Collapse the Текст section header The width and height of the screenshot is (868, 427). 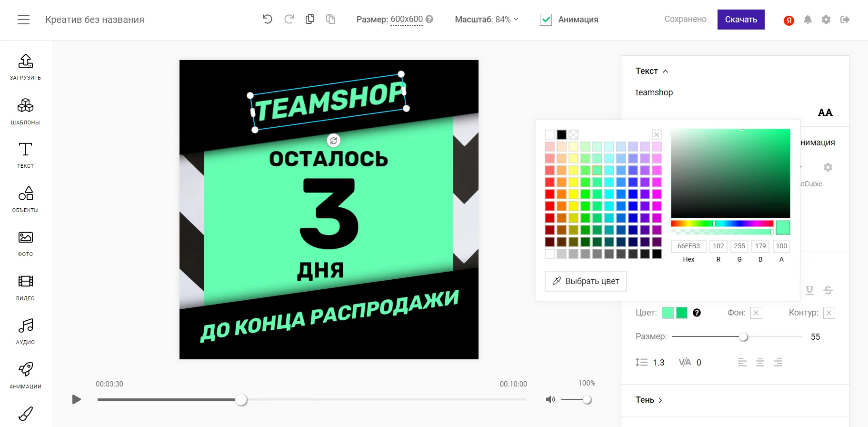pyautogui.click(x=651, y=71)
